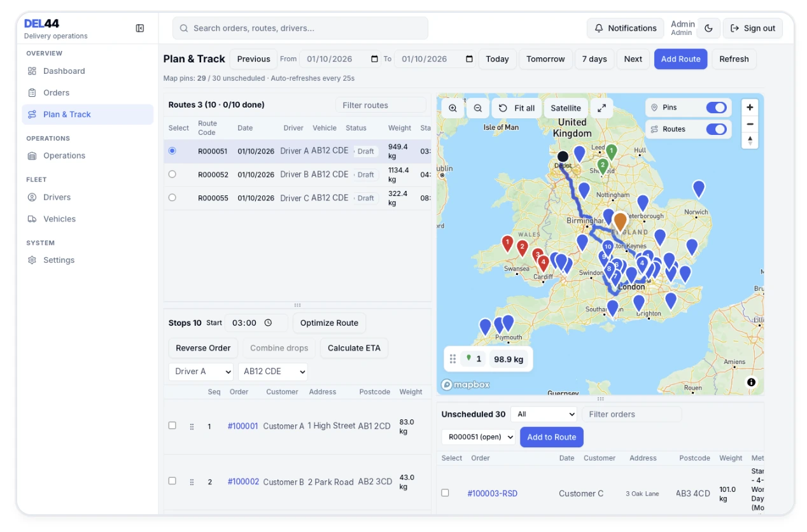
Task: Click the 7 days range button
Action: pos(594,59)
